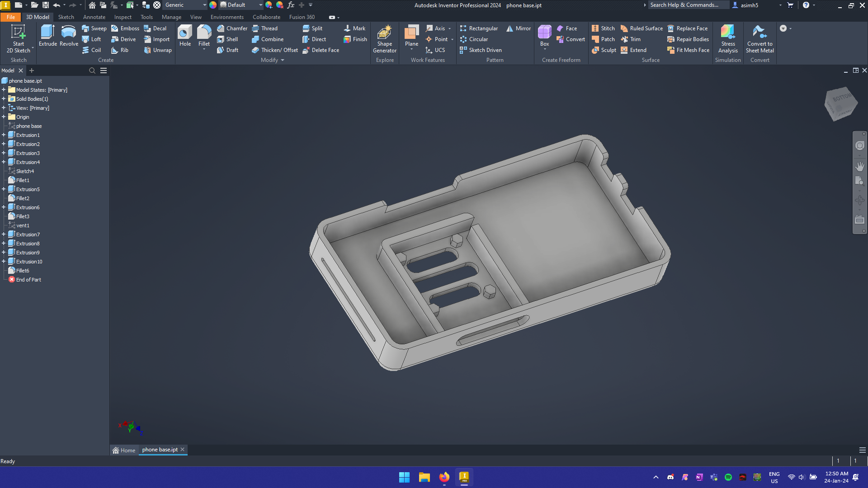Image resolution: width=868 pixels, height=488 pixels.
Task: Open the Modify panel dropdown
Action: click(273, 60)
